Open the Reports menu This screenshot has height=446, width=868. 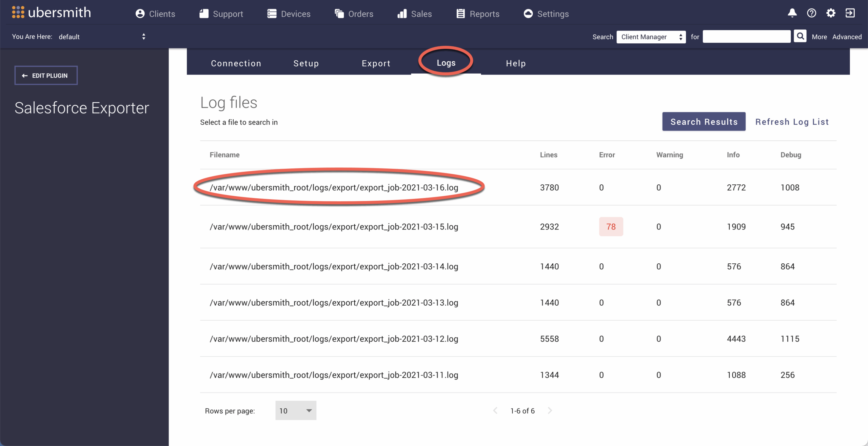(x=478, y=14)
